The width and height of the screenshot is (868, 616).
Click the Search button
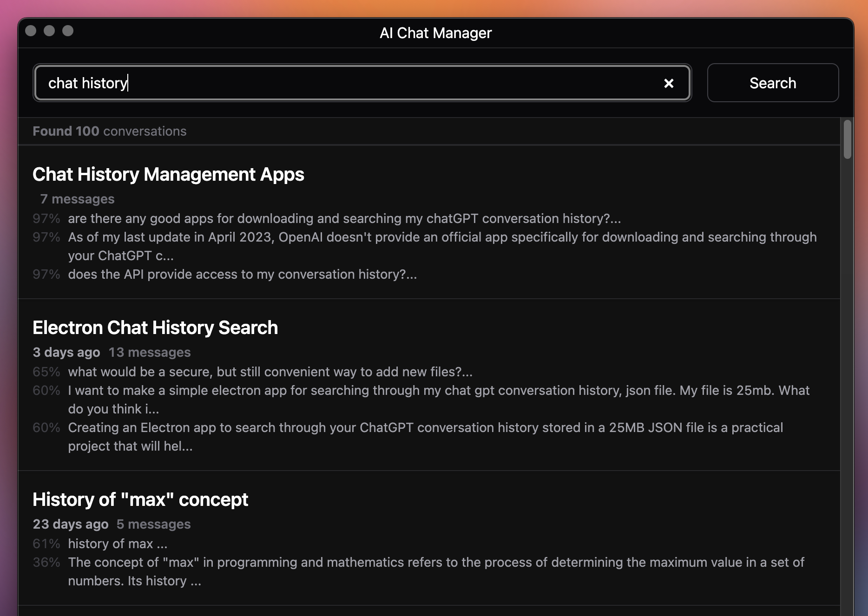(x=773, y=83)
